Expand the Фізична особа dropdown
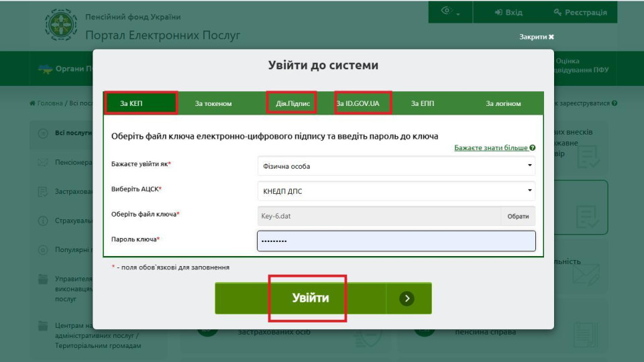This screenshot has width=644, height=362. [396, 166]
